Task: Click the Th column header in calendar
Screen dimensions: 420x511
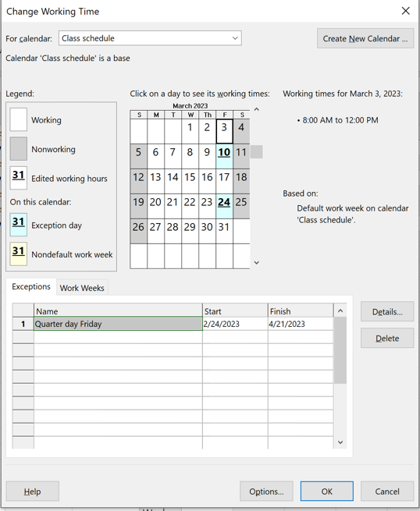Action: (x=208, y=115)
